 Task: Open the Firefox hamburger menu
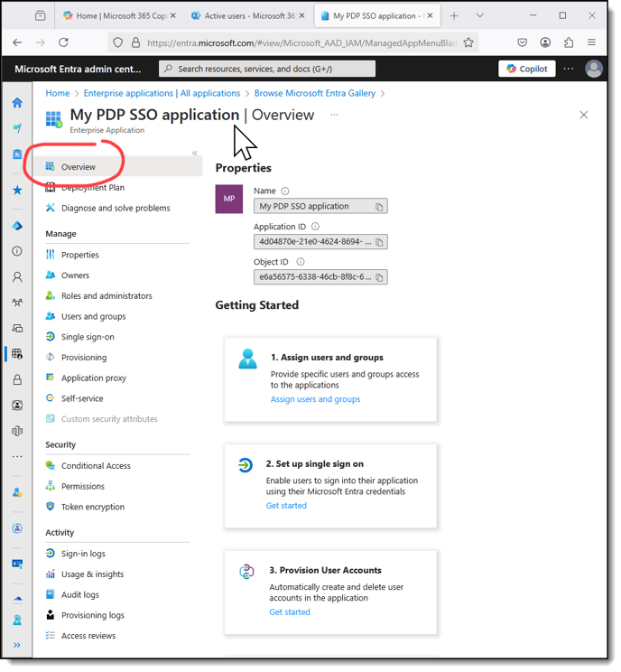(591, 42)
